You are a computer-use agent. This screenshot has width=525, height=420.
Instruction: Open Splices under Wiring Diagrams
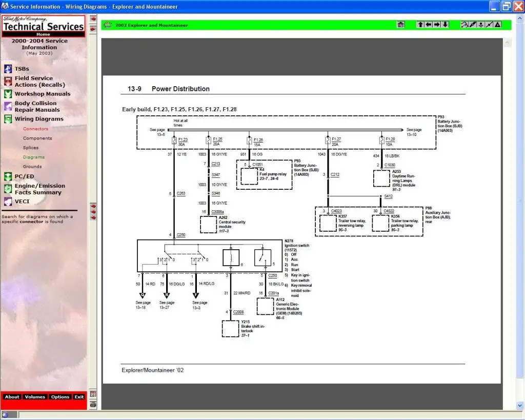(x=30, y=147)
